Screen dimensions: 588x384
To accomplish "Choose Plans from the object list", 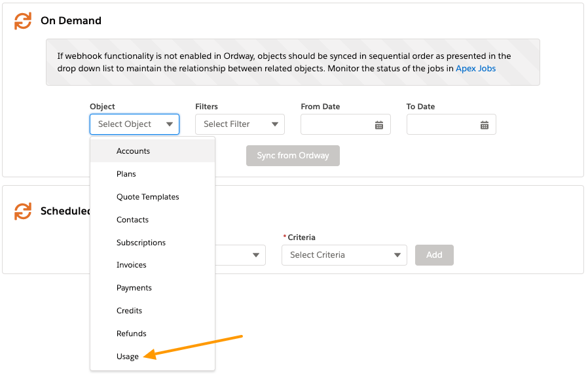I will click(x=153, y=174).
